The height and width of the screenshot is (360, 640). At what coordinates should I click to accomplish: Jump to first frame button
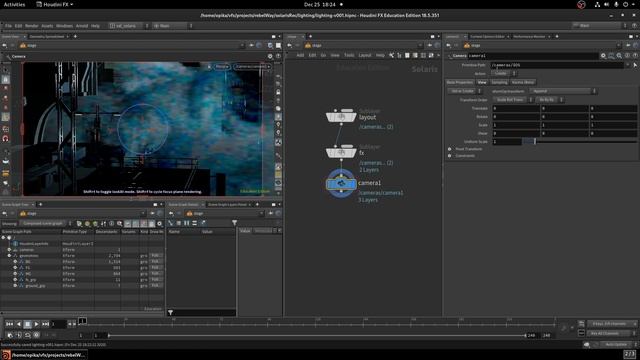click(9, 324)
